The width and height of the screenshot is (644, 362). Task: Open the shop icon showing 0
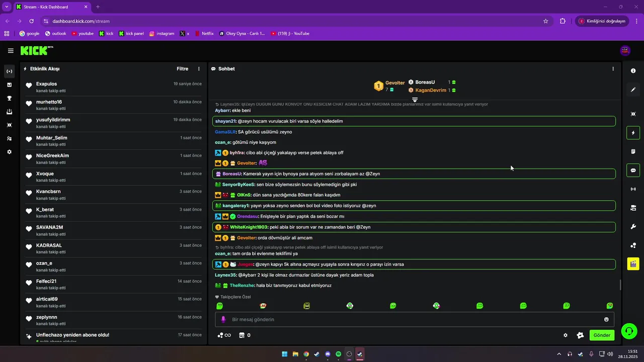click(245, 335)
